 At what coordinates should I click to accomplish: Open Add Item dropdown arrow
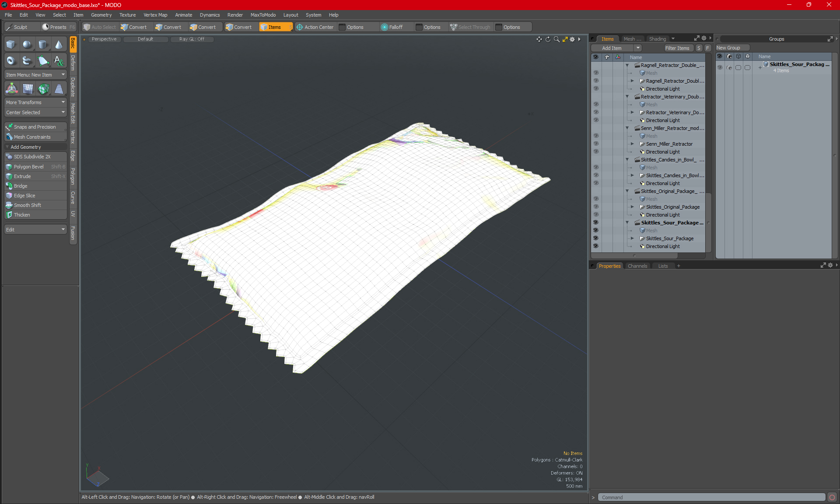(638, 48)
